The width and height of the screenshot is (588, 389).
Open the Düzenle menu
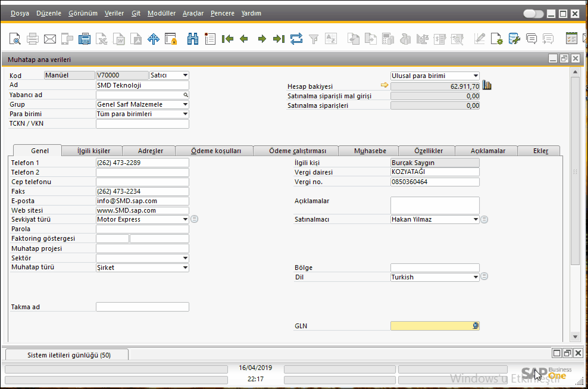(49, 14)
